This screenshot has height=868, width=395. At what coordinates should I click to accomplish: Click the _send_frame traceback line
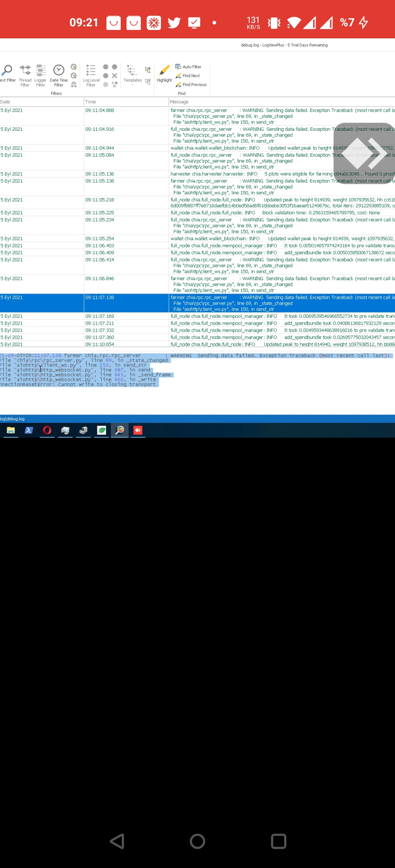click(x=86, y=375)
